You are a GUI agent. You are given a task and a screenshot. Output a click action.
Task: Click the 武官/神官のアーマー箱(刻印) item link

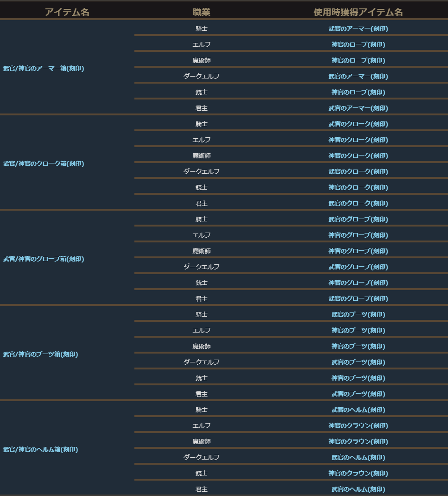coord(43,69)
